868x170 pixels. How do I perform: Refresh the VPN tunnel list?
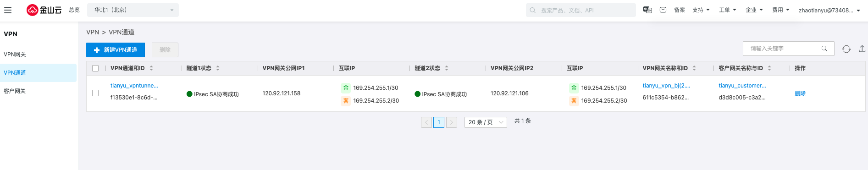[x=846, y=49]
